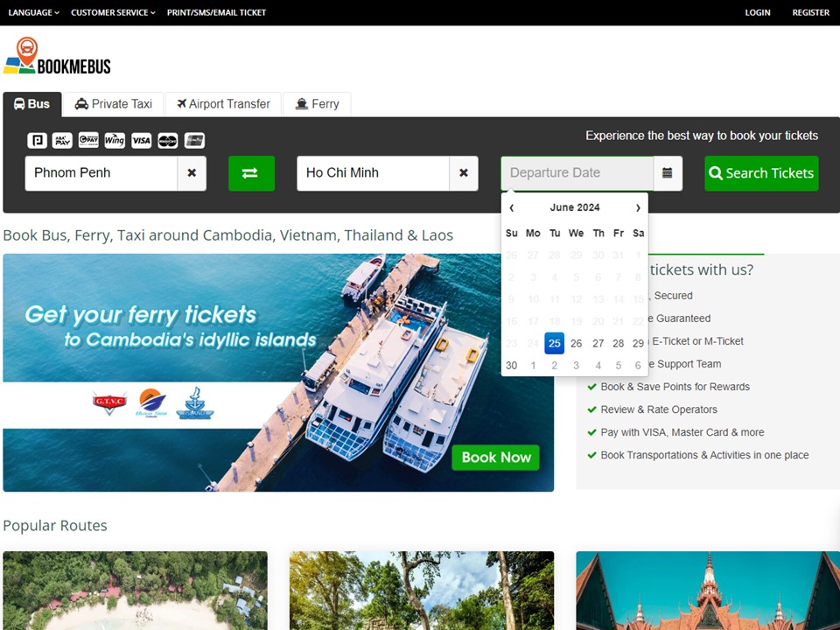Viewport: 840px width, 630px height.
Task: Open the Airport Transfer tab
Action: pos(223,104)
